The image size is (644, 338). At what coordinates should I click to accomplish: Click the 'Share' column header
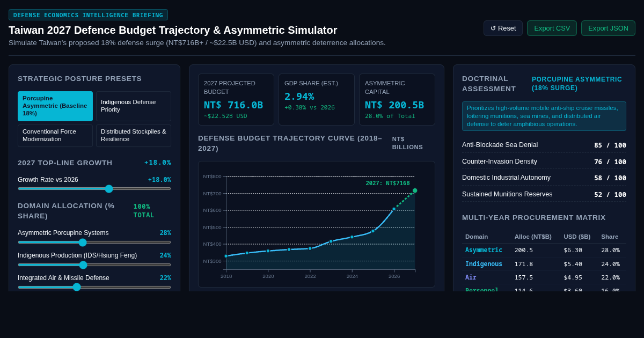pyautogui.click(x=610, y=237)
